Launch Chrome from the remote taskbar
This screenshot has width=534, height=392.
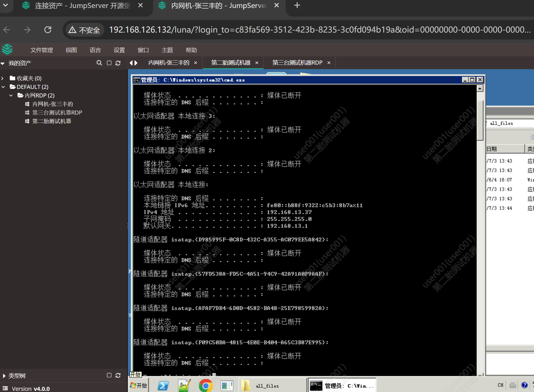[206, 386]
